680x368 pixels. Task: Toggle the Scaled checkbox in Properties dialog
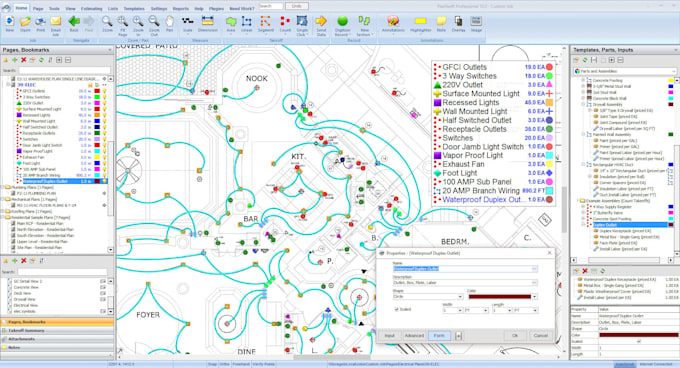(396, 309)
